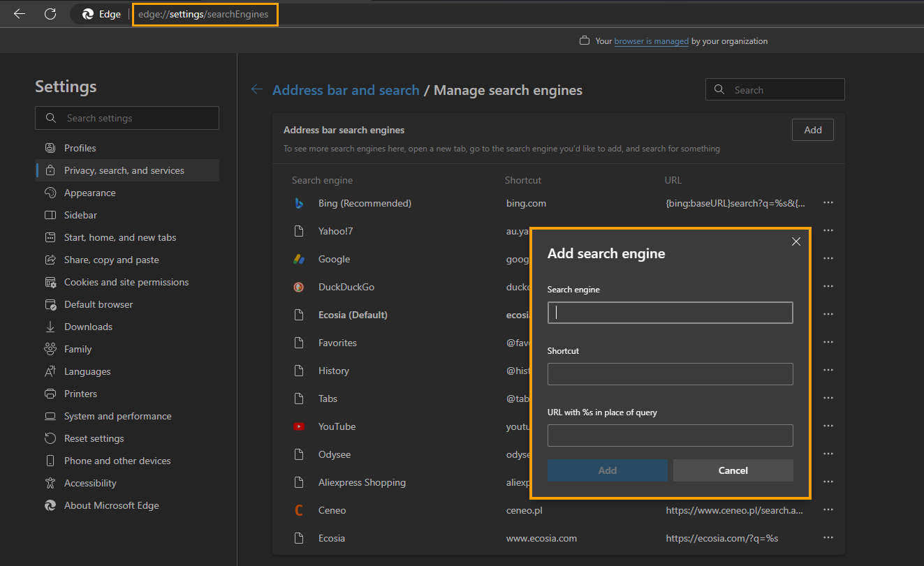Open Privacy, search, and services

click(x=127, y=170)
